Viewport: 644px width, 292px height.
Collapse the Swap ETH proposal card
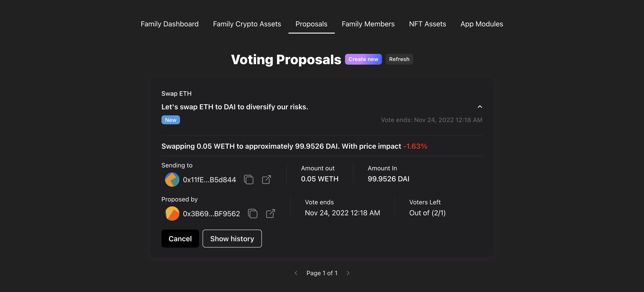[480, 107]
